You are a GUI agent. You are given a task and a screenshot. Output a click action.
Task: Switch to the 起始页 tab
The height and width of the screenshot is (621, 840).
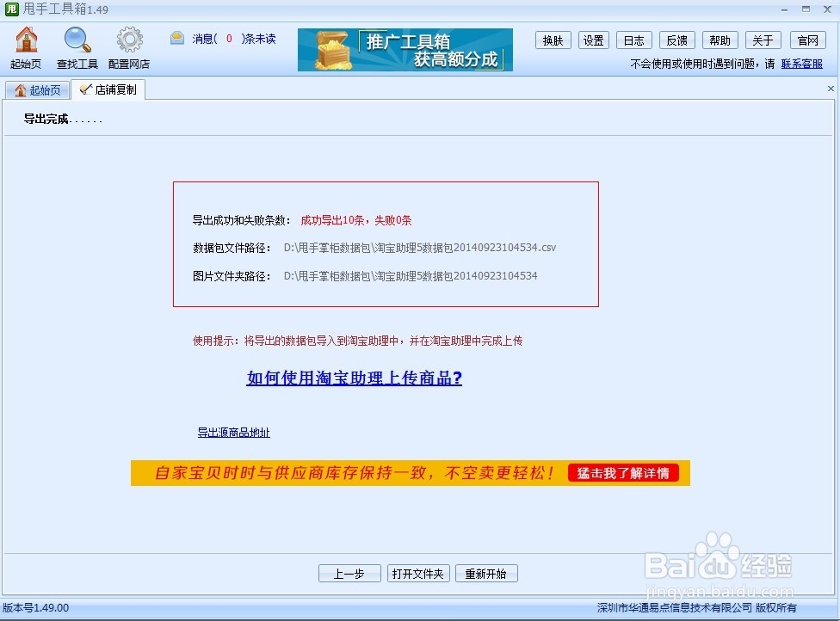pos(38,90)
